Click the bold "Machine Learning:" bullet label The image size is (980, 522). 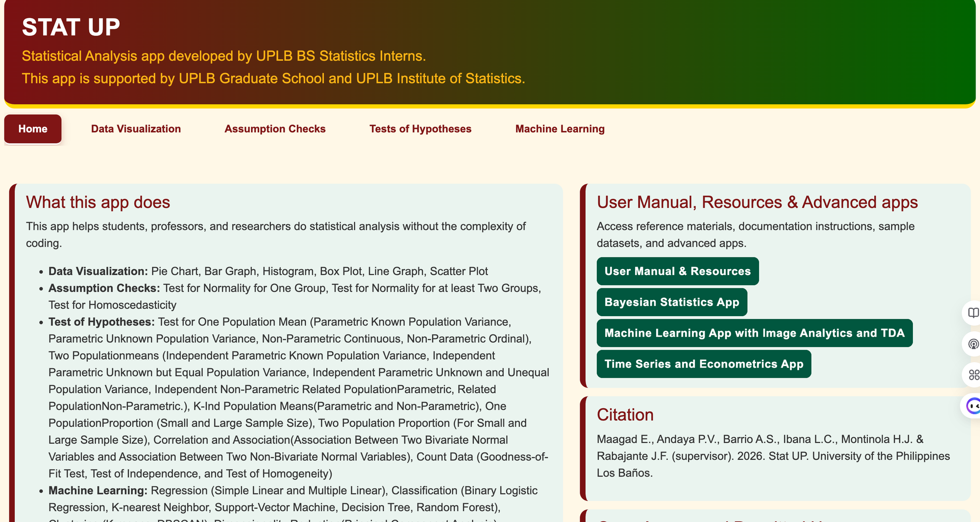coord(98,491)
